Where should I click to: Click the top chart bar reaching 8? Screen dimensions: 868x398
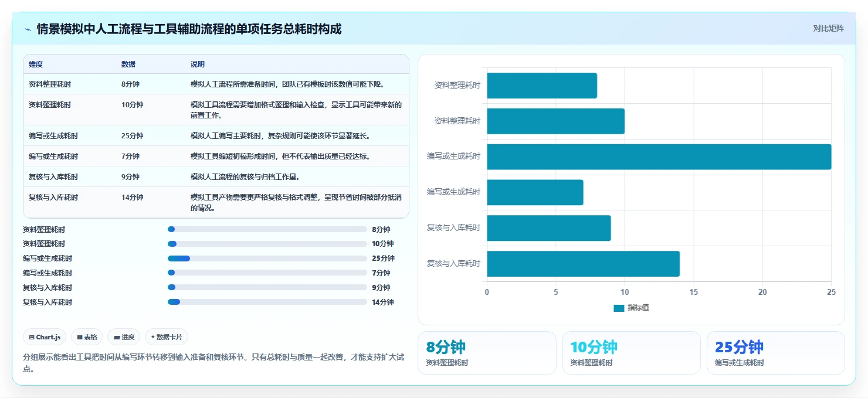coord(542,86)
